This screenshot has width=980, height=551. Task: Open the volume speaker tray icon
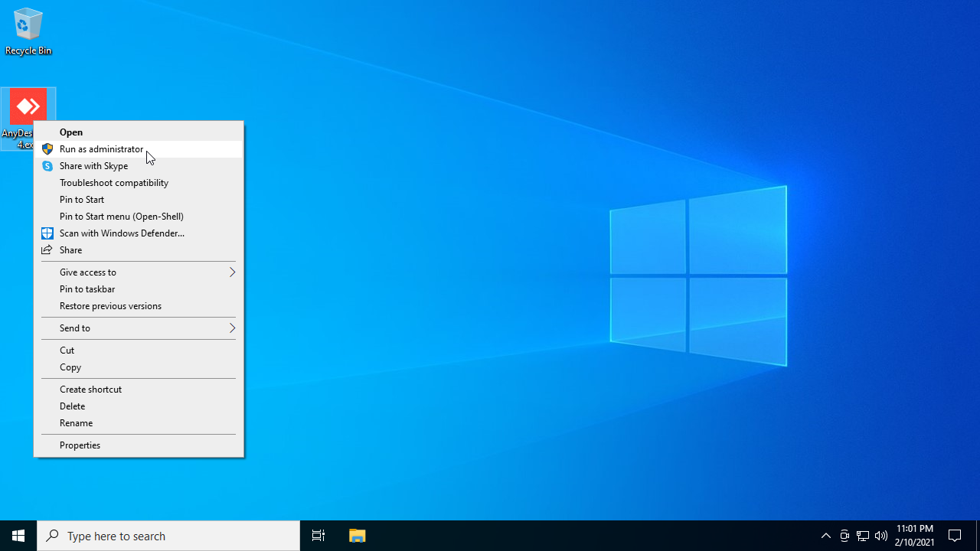pos(881,536)
